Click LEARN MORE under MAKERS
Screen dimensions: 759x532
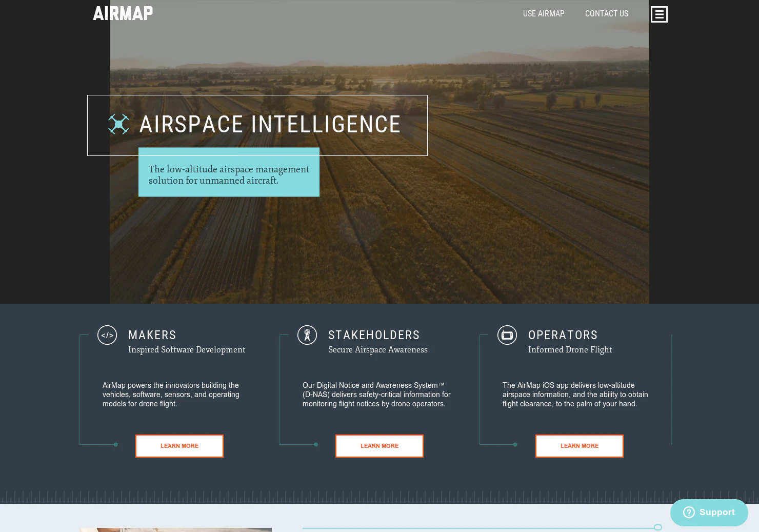pyautogui.click(x=179, y=446)
